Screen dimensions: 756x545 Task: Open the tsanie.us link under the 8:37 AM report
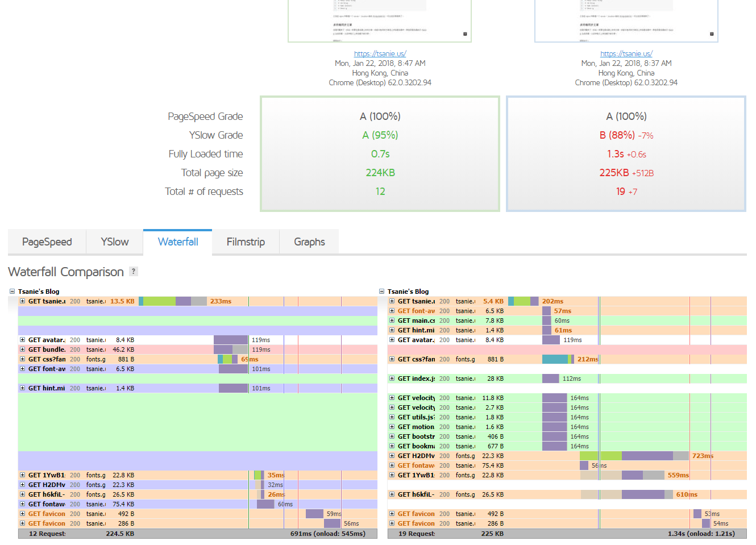(626, 53)
